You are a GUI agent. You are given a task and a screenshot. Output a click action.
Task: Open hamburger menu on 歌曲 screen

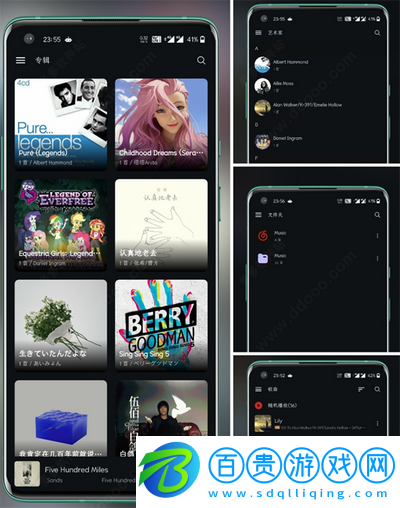[258, 389]
